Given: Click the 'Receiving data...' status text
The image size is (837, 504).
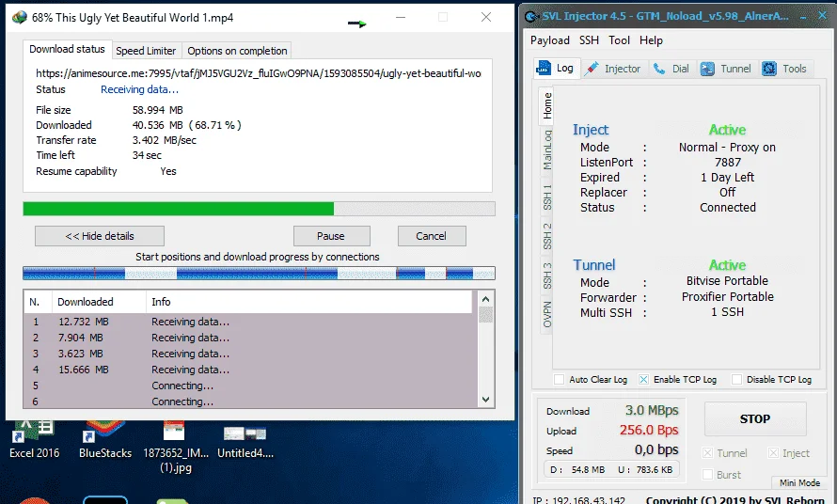Looking at the screenshot, I should coord(139,89).
